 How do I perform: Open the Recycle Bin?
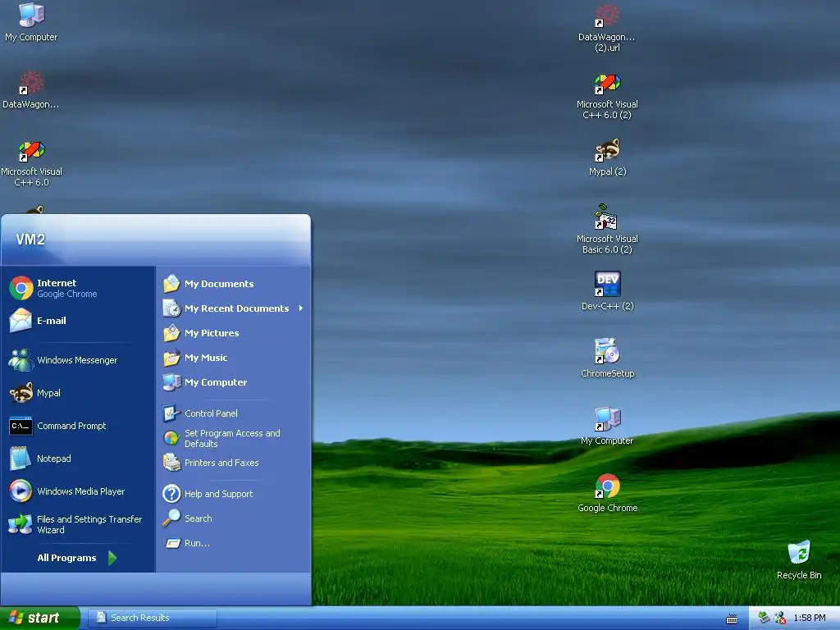point(799,559)
